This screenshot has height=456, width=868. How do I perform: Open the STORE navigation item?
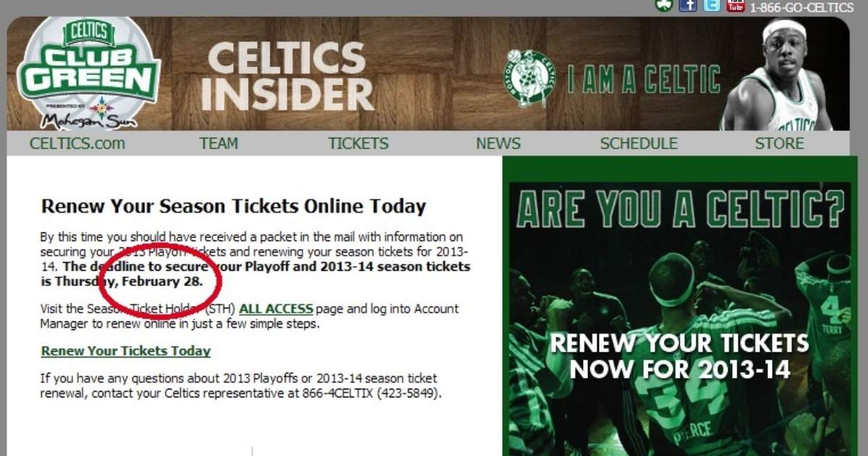pos(780,143)
